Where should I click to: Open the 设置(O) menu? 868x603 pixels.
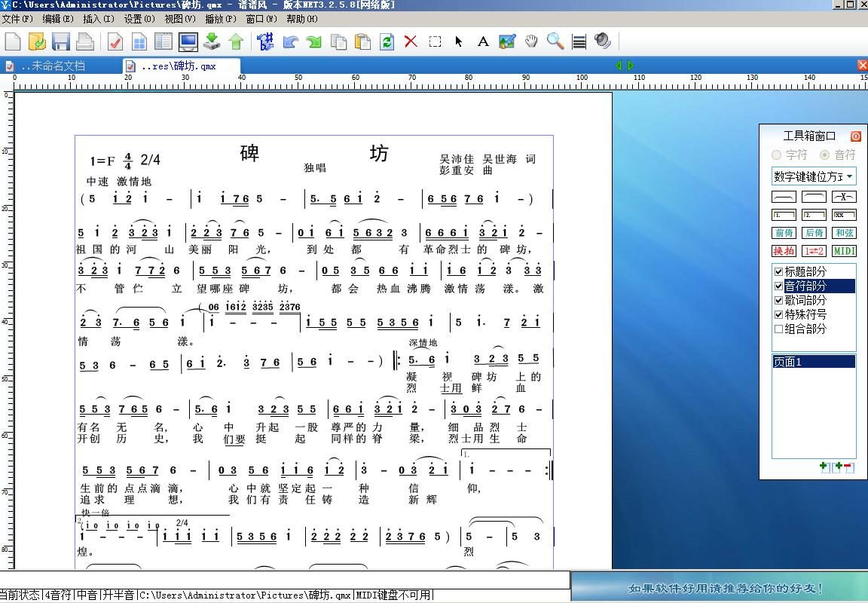pyautogui.click(x=139, y=19)
